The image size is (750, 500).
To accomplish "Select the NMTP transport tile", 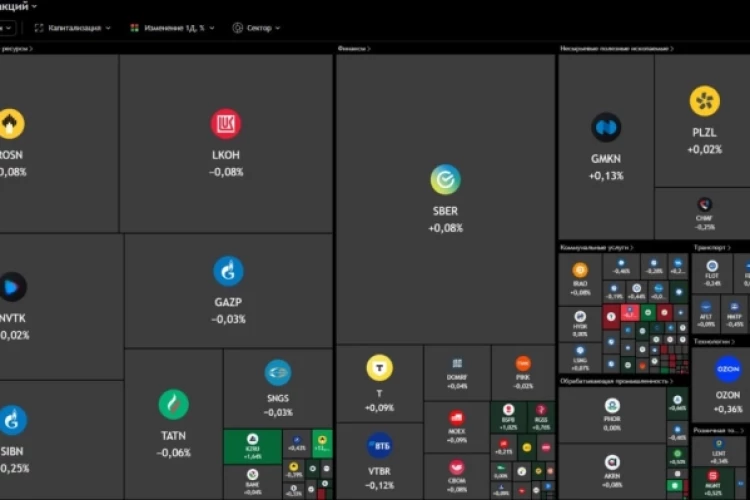I will (x=734, y=313).
